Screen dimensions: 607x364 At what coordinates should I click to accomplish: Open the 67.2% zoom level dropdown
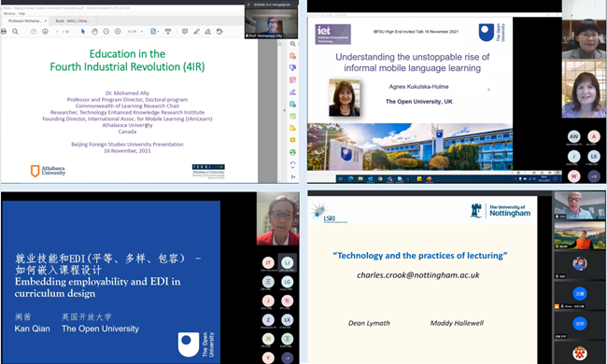(x=135, y=32)
